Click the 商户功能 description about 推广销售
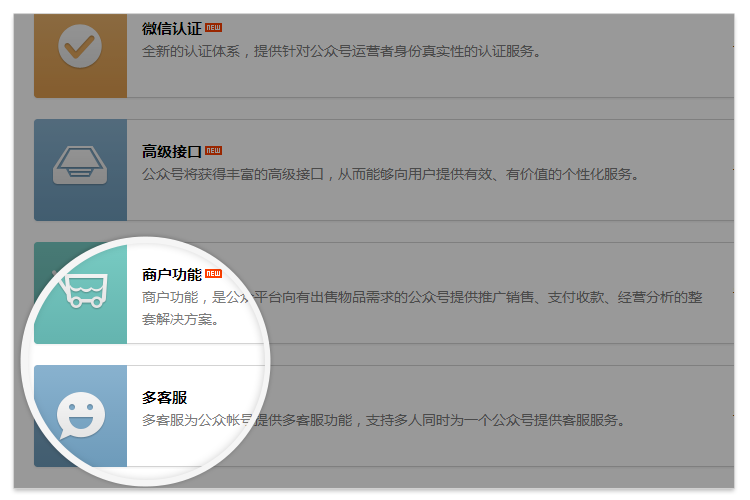 tap(422, 308)
